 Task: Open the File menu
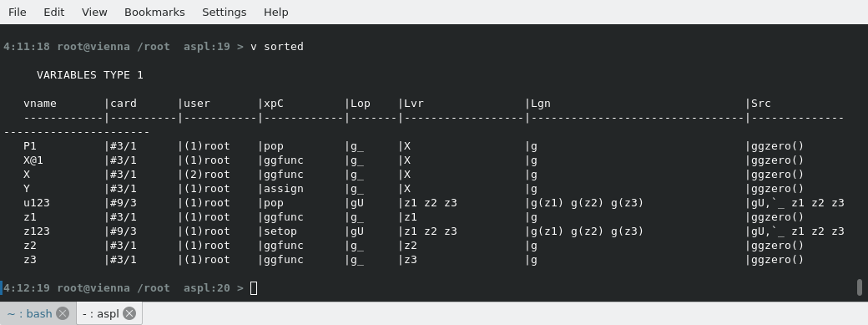18,12
